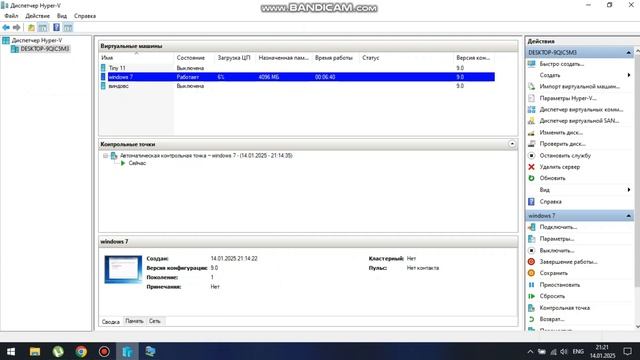Switch to the Память tab

pos(134,321)
